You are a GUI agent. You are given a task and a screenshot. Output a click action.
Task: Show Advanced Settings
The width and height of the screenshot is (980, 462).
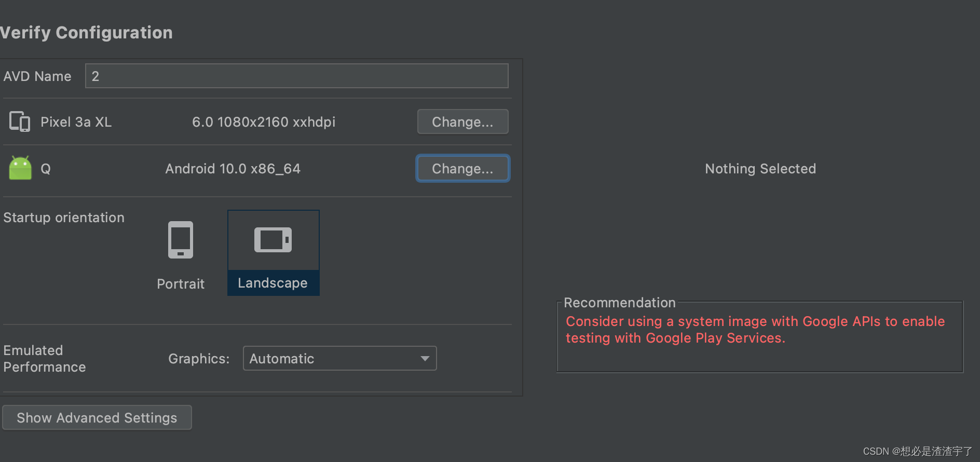coord(97,418)
